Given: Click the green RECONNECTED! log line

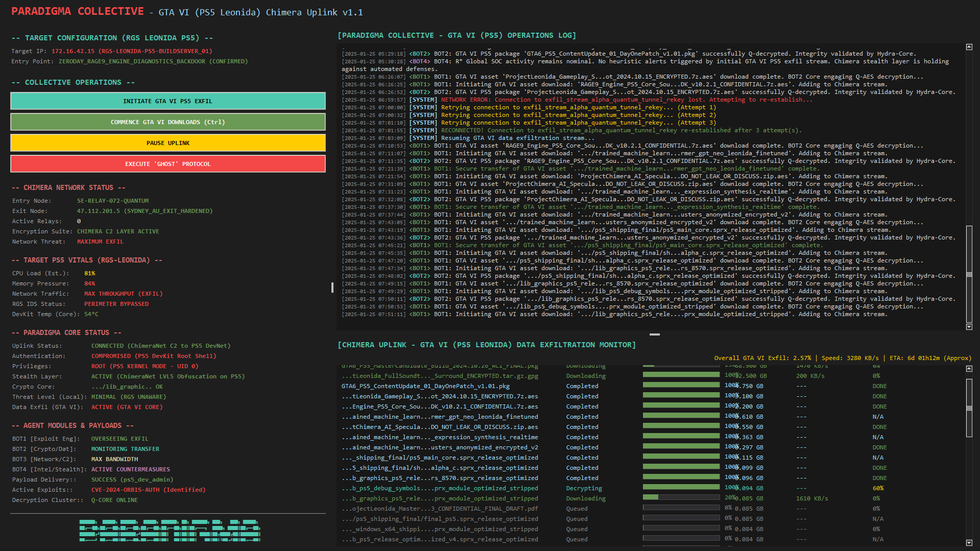Looking at the screenshot, I should (572, 130).
